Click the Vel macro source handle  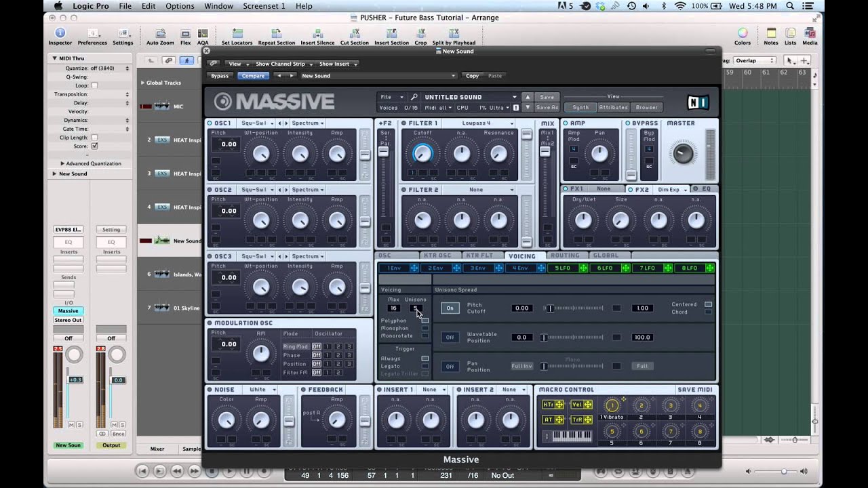coord(588,405)
